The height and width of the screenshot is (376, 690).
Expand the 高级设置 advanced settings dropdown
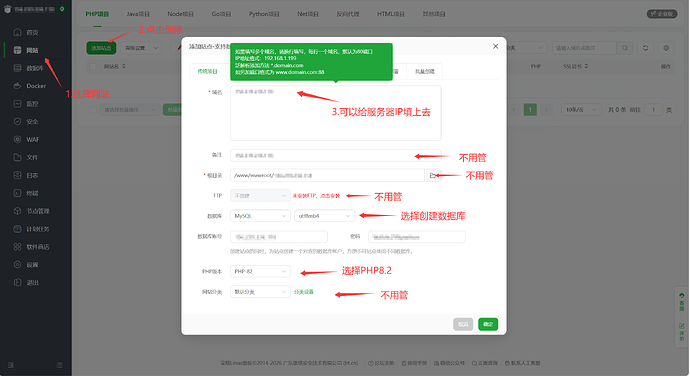pos(141,48)
